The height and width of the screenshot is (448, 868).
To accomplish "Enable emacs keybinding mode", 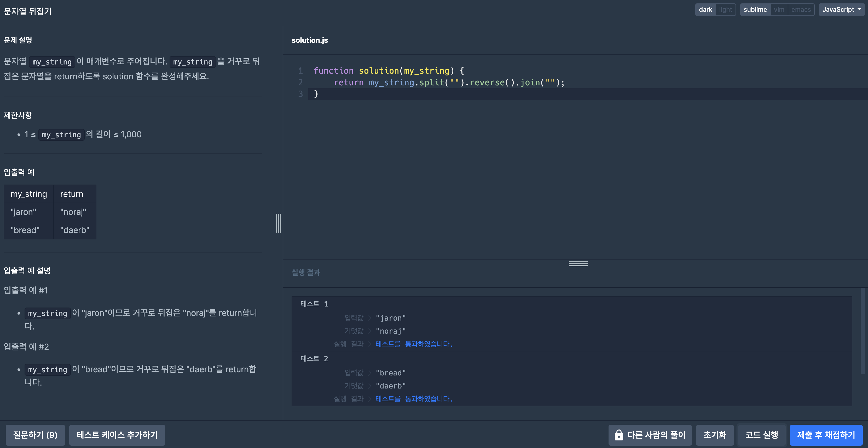I will [801, 9].
